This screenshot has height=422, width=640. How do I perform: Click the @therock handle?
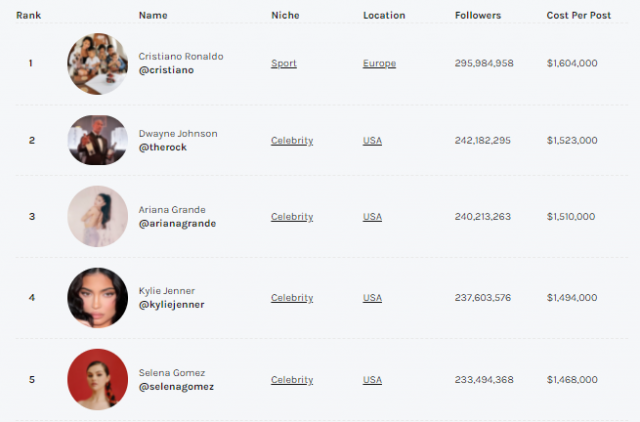[x=162, y=147]
